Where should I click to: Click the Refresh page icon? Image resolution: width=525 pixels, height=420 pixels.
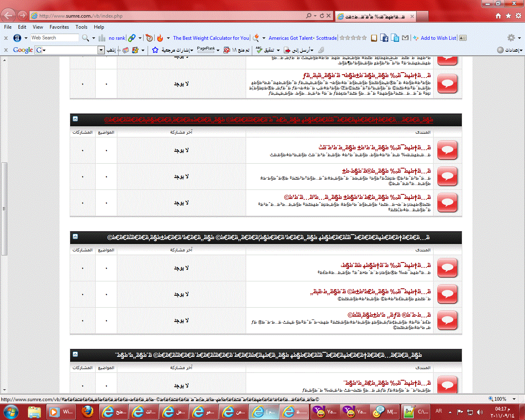(x=322, y=16)
